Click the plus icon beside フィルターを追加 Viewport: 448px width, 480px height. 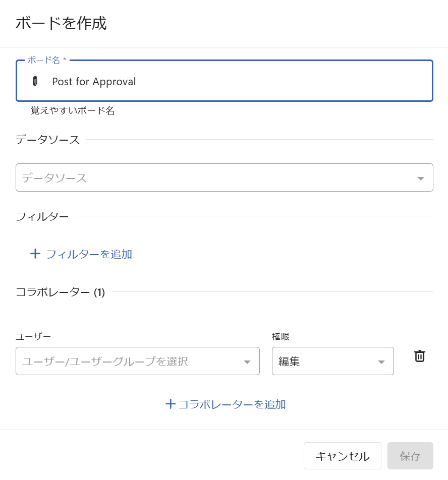pos(35,254)
